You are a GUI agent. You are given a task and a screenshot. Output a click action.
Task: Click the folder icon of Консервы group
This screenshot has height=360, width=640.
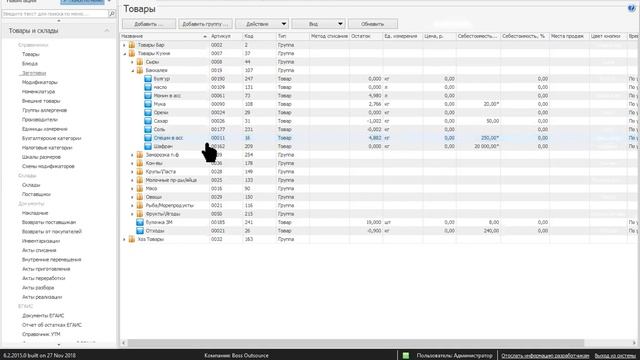click(x=140, y=163)
